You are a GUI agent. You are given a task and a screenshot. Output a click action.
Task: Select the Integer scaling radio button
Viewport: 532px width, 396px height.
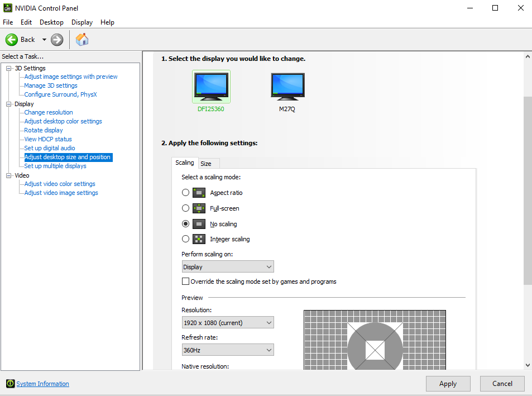pyautogui.click(x=185, y=239)
